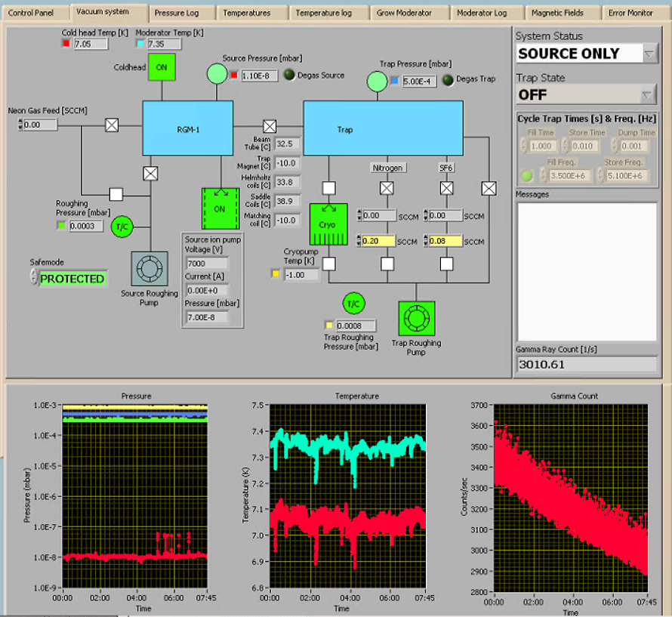Open the System Status dropdown

point(649,54)
